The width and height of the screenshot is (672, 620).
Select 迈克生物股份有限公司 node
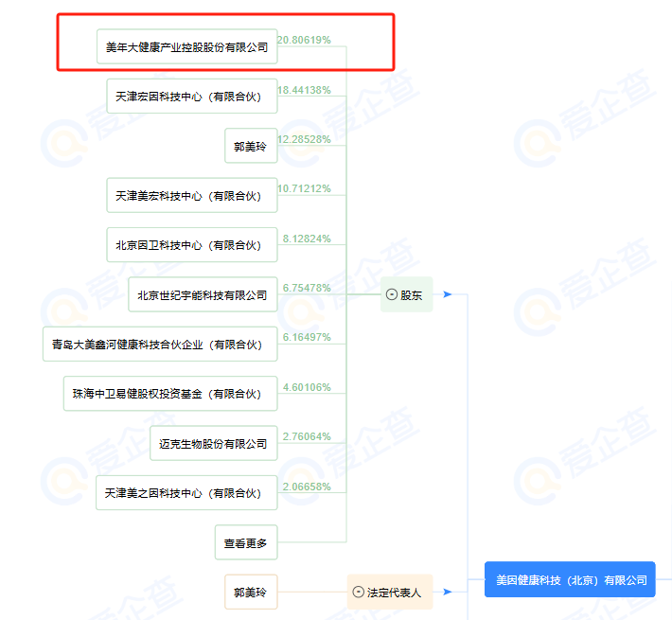coord(213,443)
